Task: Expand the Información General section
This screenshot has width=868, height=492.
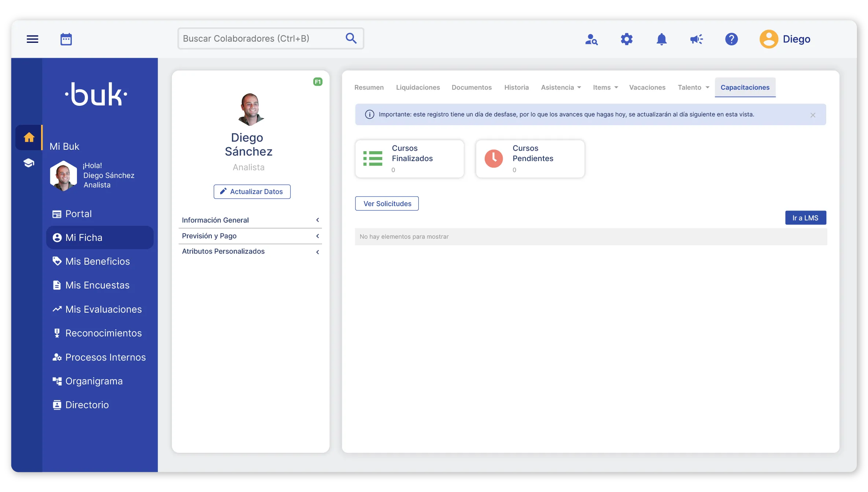Action: pos(250,220)
